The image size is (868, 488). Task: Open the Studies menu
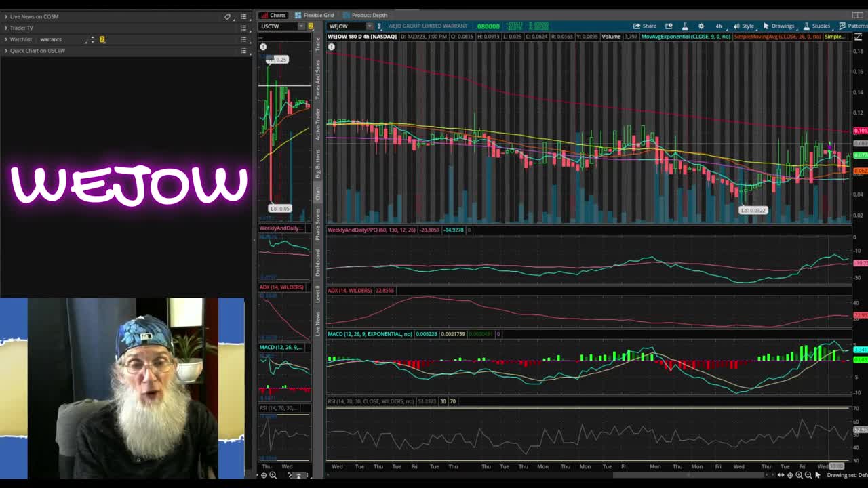pyautogui.click(x=816, y=26)
